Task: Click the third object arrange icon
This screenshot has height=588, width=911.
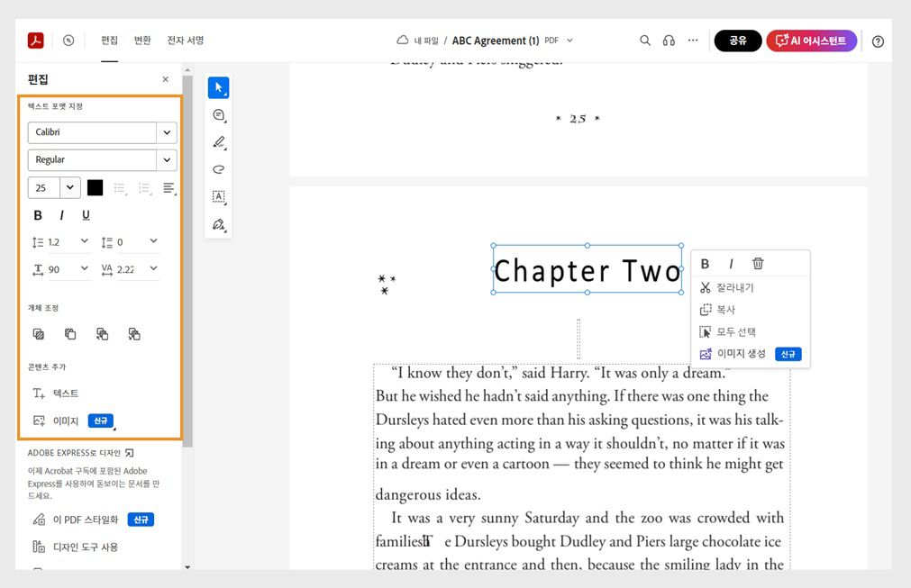Action: pos(102,334)
